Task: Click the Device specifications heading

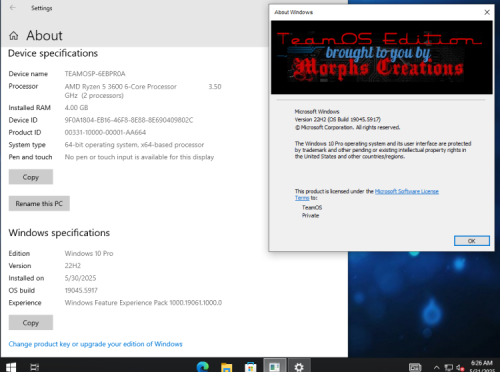Action: pos(53,53)
